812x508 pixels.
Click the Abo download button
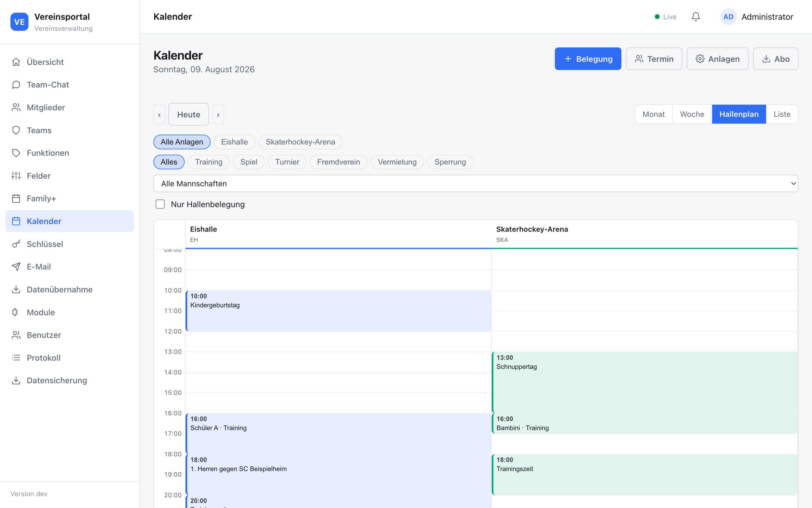(776, 59)
